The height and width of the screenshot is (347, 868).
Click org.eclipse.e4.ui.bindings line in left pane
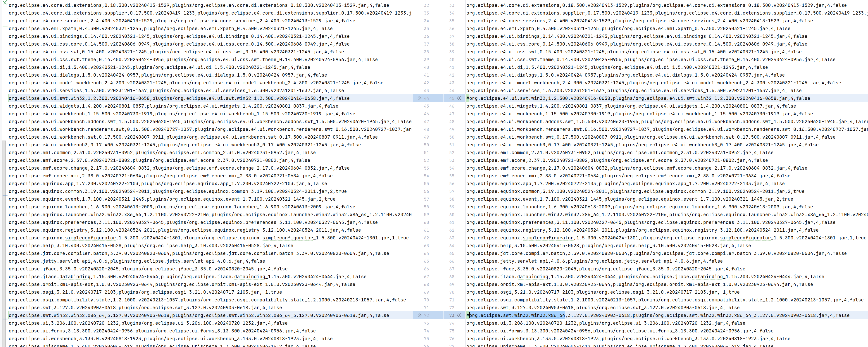179,36
